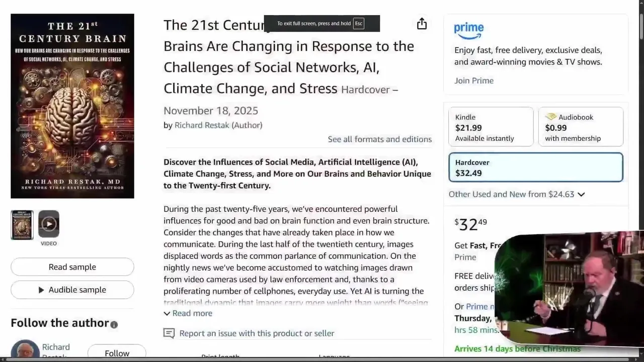Open the video thumbnail play icon
Viewport: 644px width, 362px height.
tap(49, 224)
